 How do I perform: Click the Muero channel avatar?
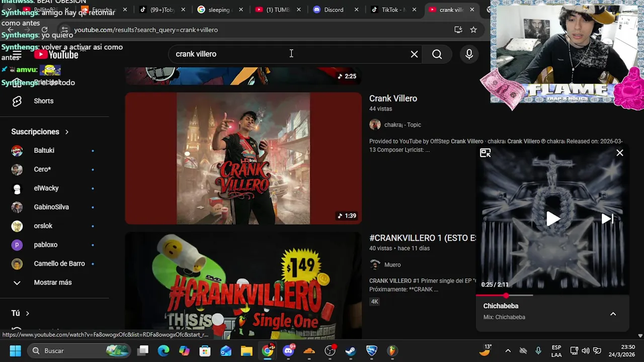click(x=375, y=264)
